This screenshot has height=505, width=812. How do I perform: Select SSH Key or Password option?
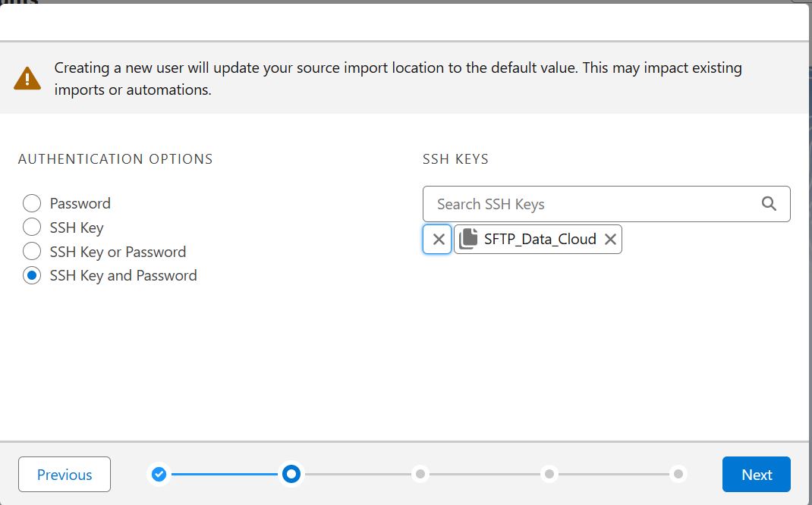click(32, 252)
